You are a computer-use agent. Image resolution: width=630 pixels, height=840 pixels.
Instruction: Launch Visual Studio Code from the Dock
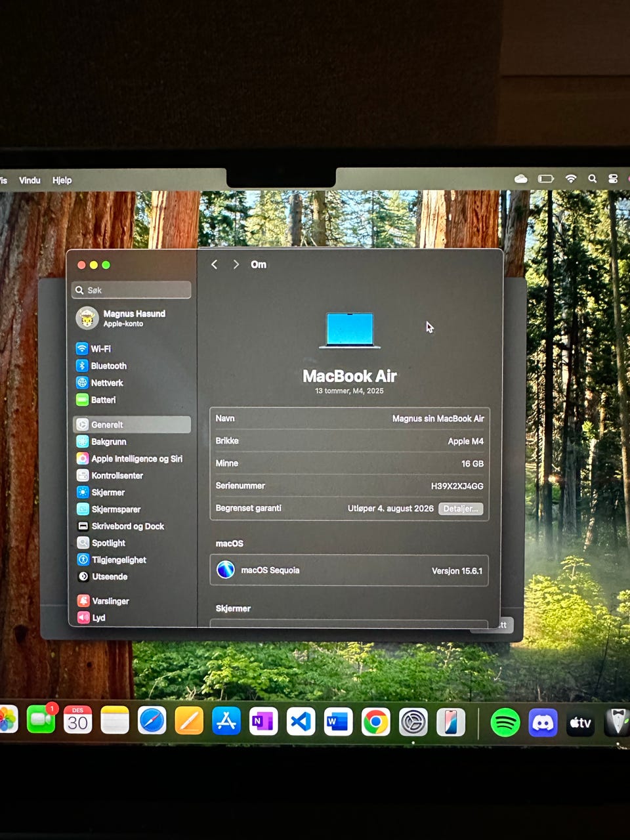click(301, 722)
